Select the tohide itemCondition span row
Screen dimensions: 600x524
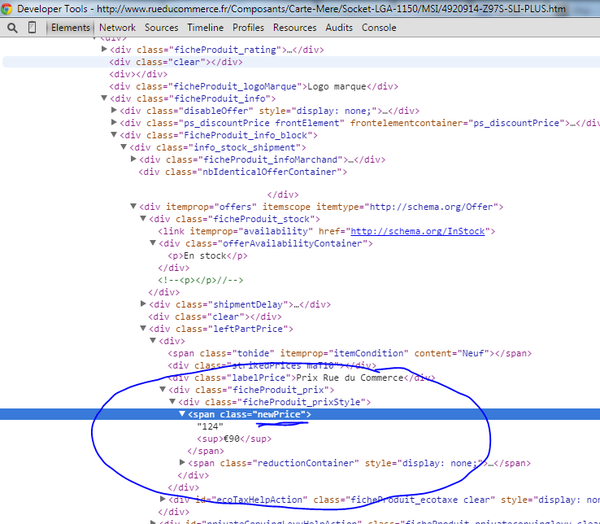click(350, 353)
